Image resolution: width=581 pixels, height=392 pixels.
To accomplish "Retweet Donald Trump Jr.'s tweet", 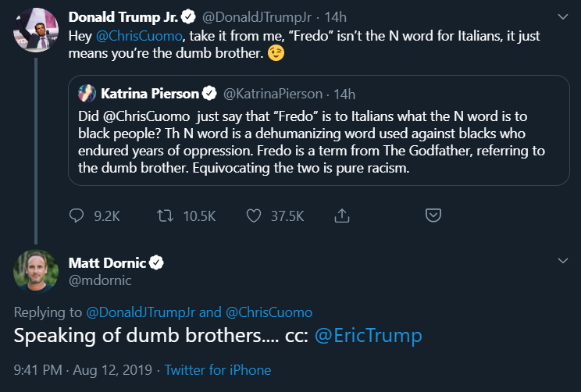I will [165, 216].
